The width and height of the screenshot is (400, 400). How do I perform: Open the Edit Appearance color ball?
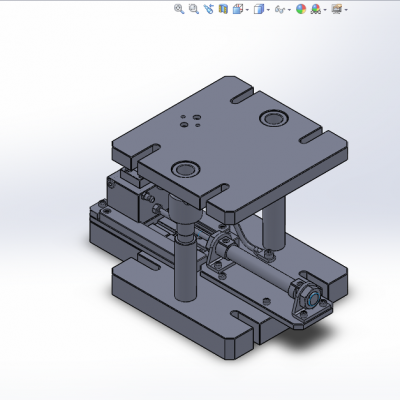301,9
